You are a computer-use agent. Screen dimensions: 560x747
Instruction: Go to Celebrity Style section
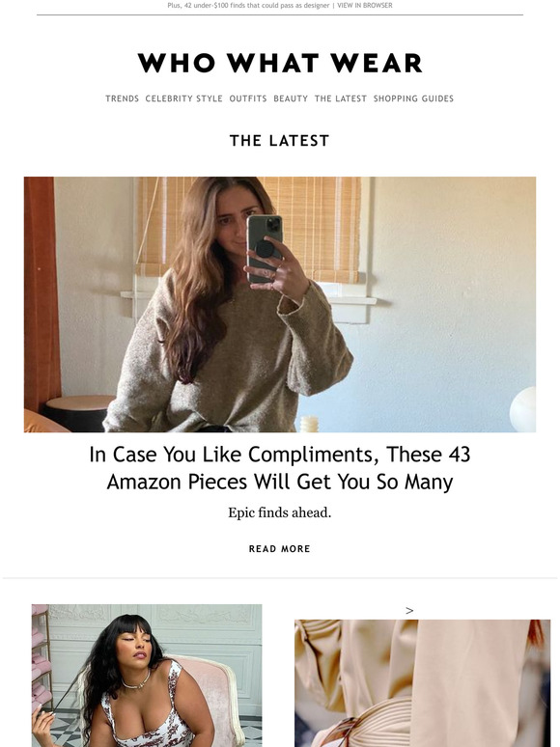184,98
